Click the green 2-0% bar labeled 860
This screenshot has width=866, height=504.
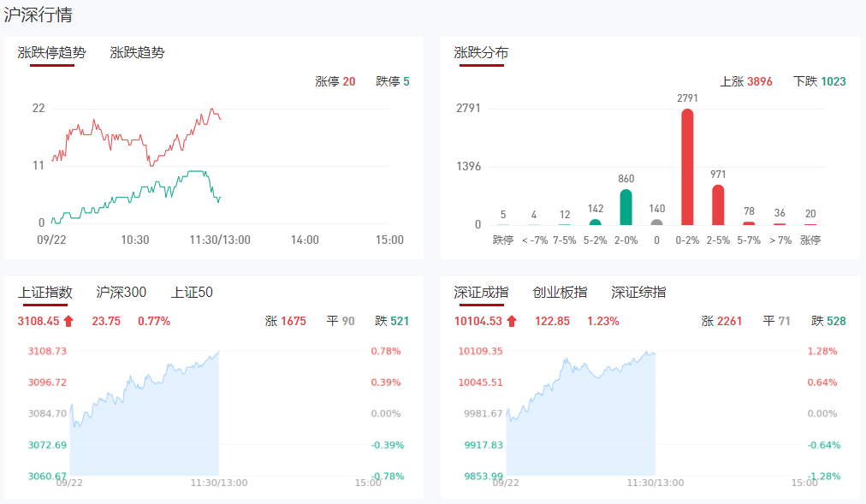coord(626,207)
